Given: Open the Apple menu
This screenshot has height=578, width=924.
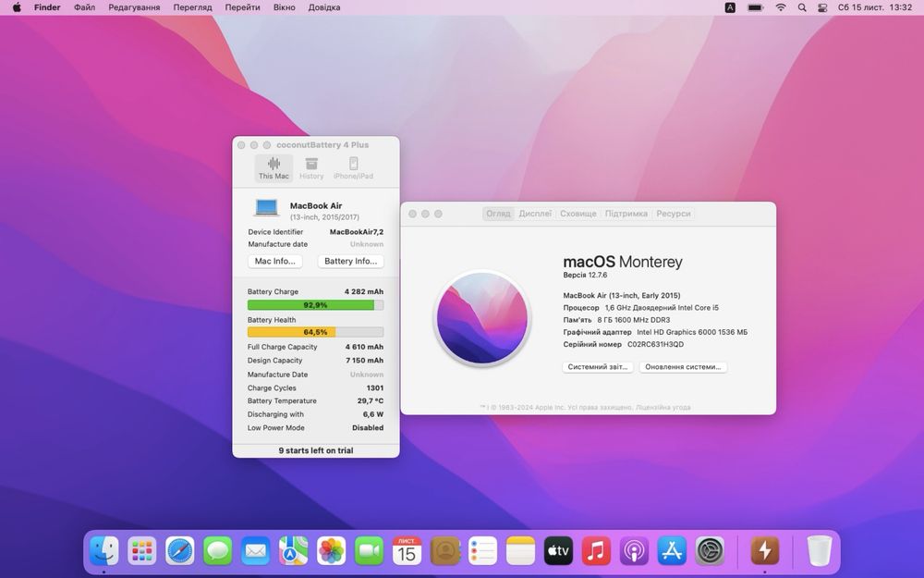Looking at the screenshot, I should point(17,7).
